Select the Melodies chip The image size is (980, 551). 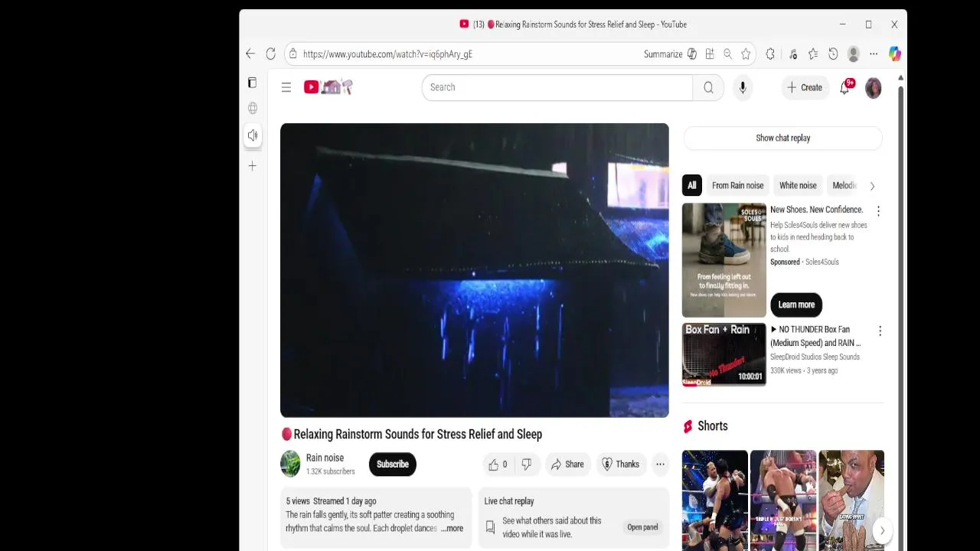844,185
